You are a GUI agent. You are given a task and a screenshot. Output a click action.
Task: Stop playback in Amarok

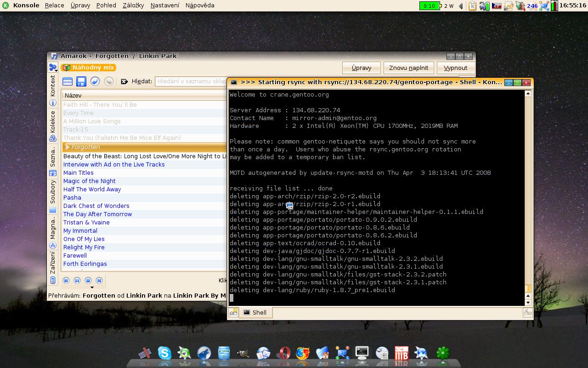coord(88,281)
